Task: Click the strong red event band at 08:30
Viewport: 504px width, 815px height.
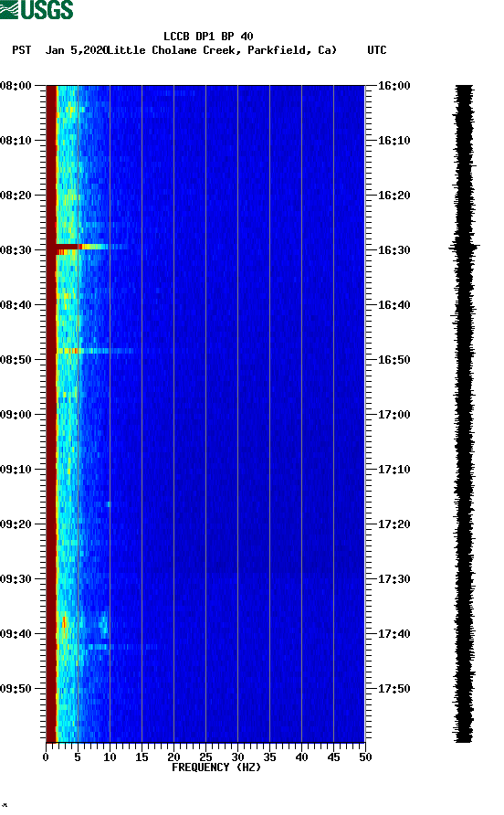Action: click(x=82, y=247)
